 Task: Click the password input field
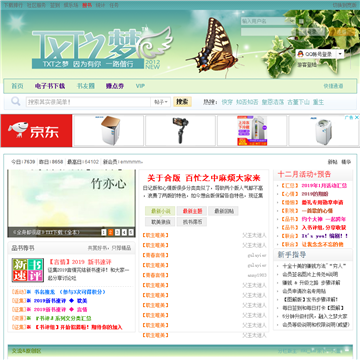click(268, 32)
